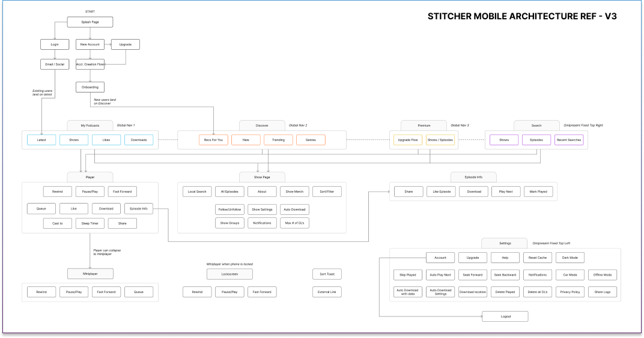
Task: Select the Follow/Unfollow box in Show Page
Action: 229,209
